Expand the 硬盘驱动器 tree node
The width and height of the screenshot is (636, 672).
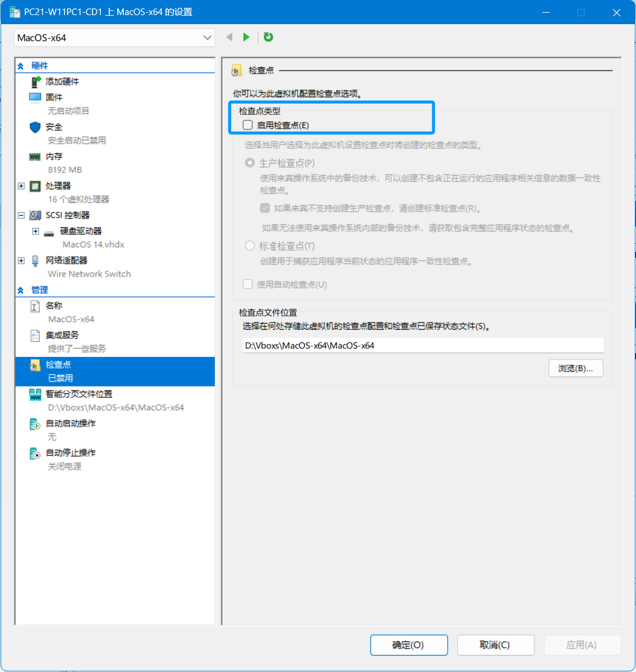[36, 231]
